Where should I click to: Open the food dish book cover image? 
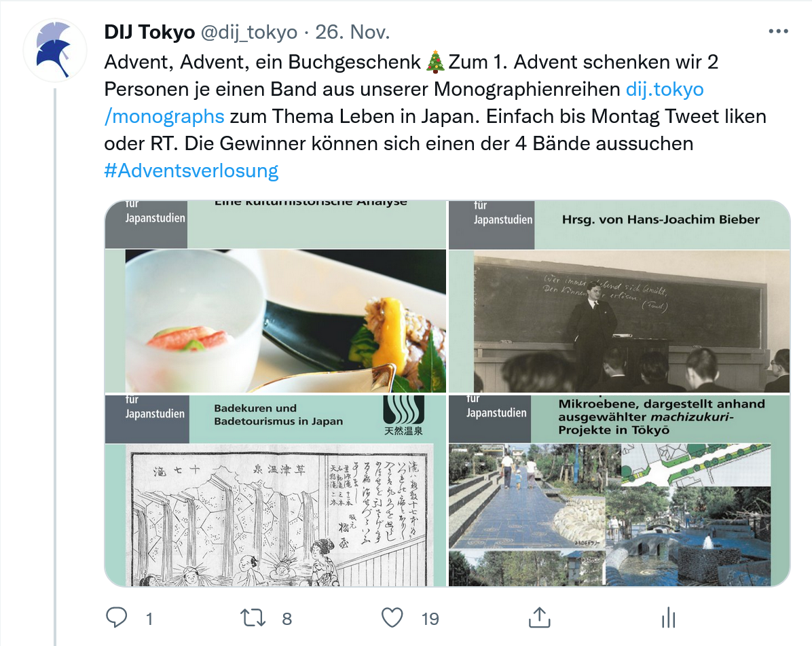pyautogui.click(x=276, y=296)
